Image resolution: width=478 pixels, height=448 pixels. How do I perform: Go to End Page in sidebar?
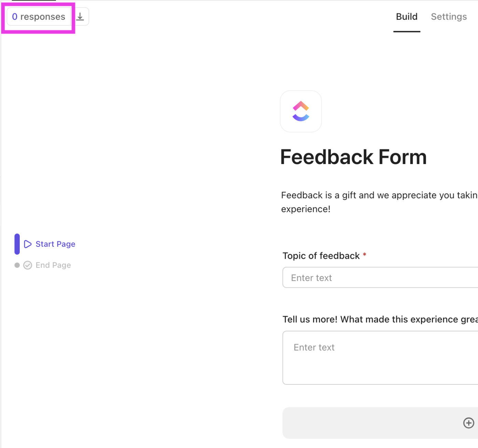53,265
